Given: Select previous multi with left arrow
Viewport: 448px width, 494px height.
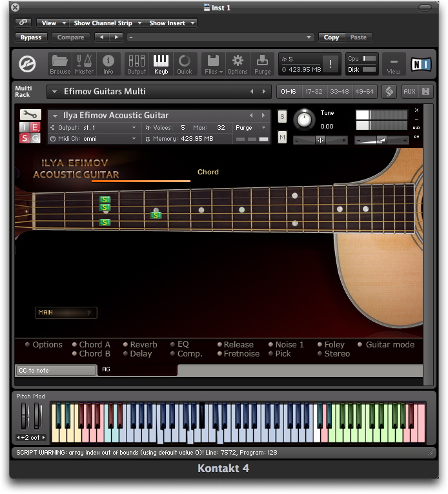Looking at the screenshot, I should [252, 92].
